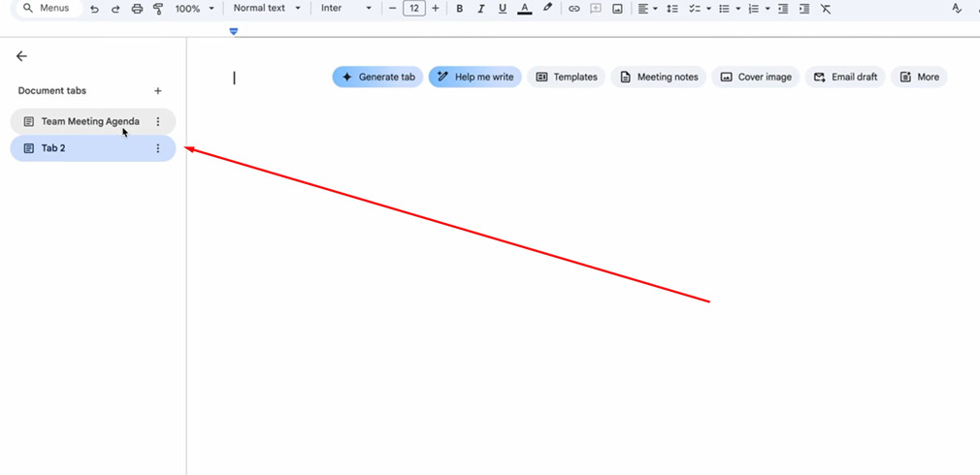Image resolution: width=980 pixels, height=475 pixels.
Task: Click the font size field showing 12
Action: point(414,8)
